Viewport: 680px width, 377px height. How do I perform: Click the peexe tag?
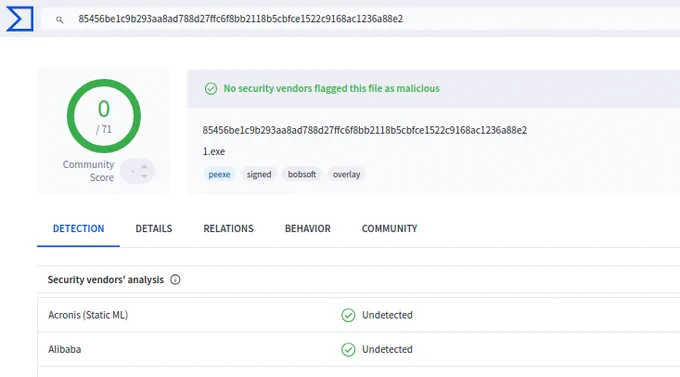(219, 174)
